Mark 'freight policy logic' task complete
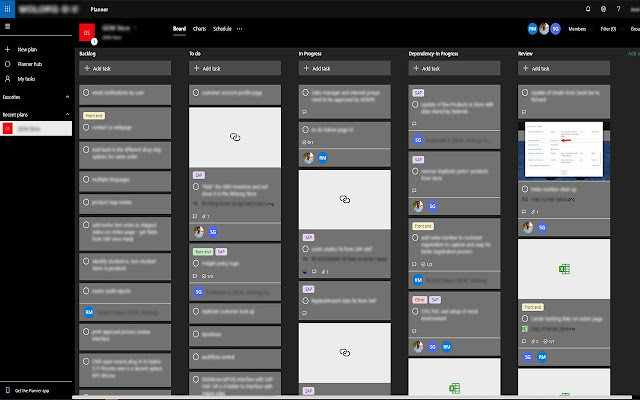This screenshot has width=640, height=400. click(196, 263)
